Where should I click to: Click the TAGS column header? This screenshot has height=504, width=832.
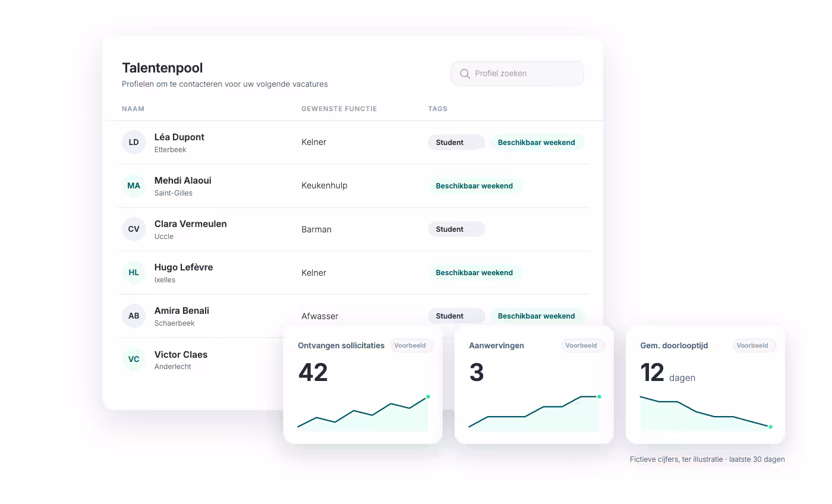click(x=438, y=109)
